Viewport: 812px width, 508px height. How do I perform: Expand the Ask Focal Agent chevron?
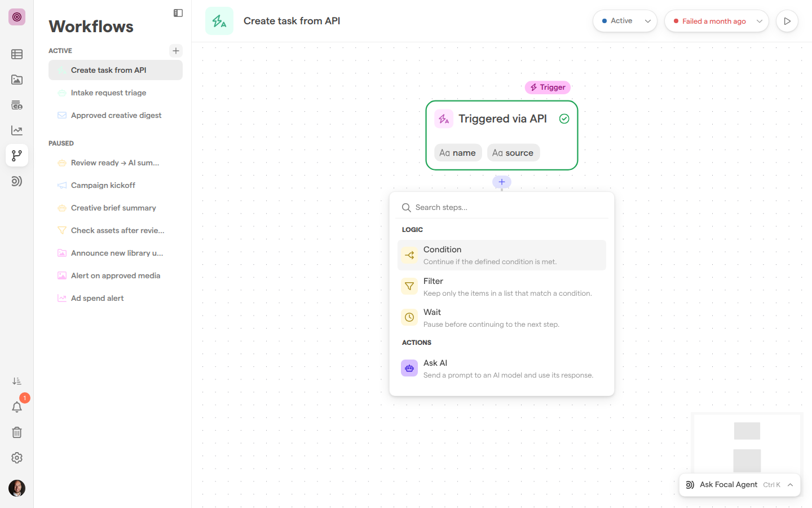[x=791, y=485]
